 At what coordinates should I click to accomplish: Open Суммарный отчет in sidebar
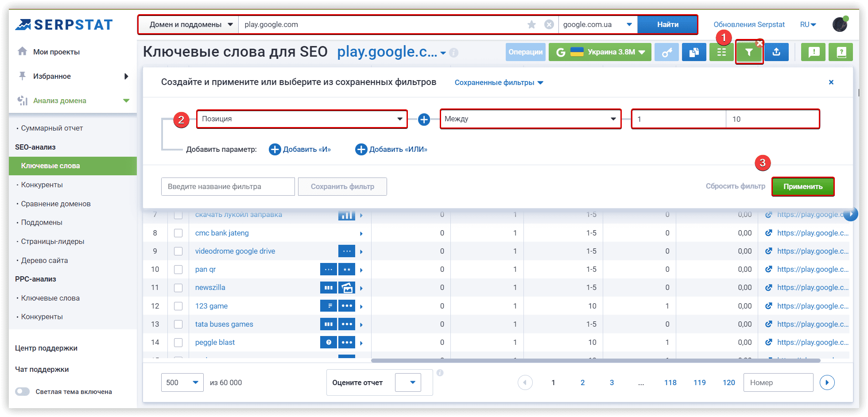tap(52, 128)
